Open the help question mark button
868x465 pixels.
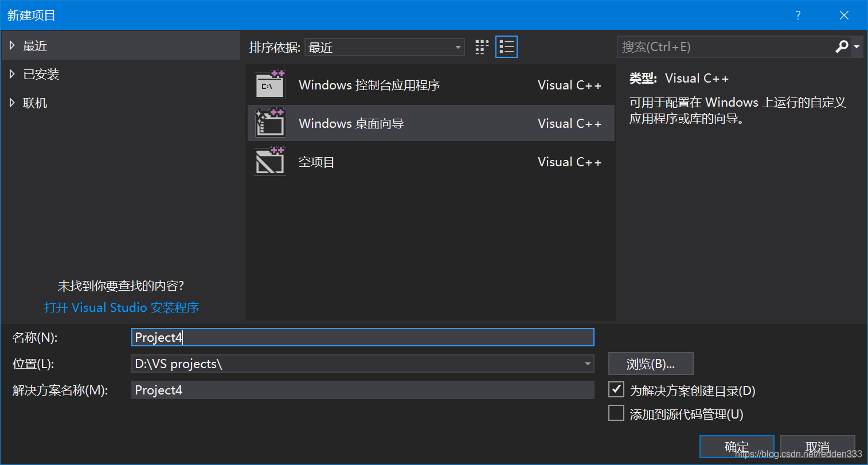798,15
